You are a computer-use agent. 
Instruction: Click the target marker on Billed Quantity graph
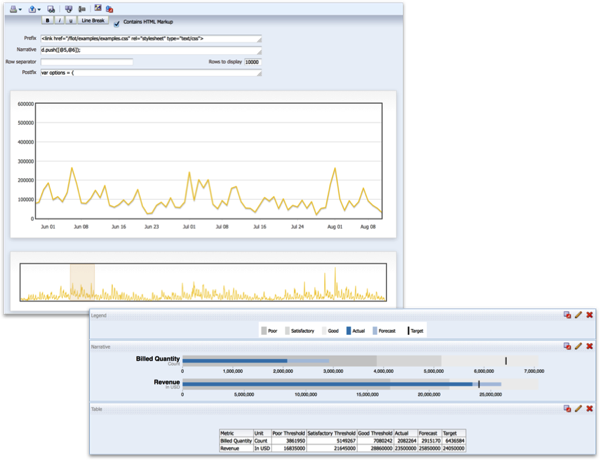point(506,361)
